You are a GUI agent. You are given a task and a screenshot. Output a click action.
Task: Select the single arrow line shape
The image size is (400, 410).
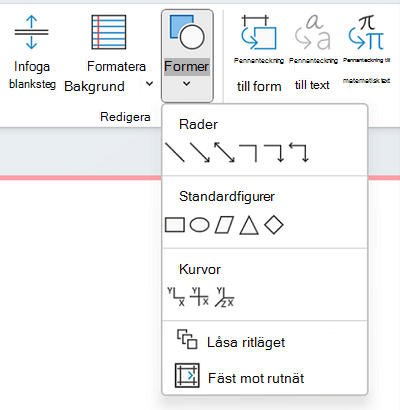200,152
